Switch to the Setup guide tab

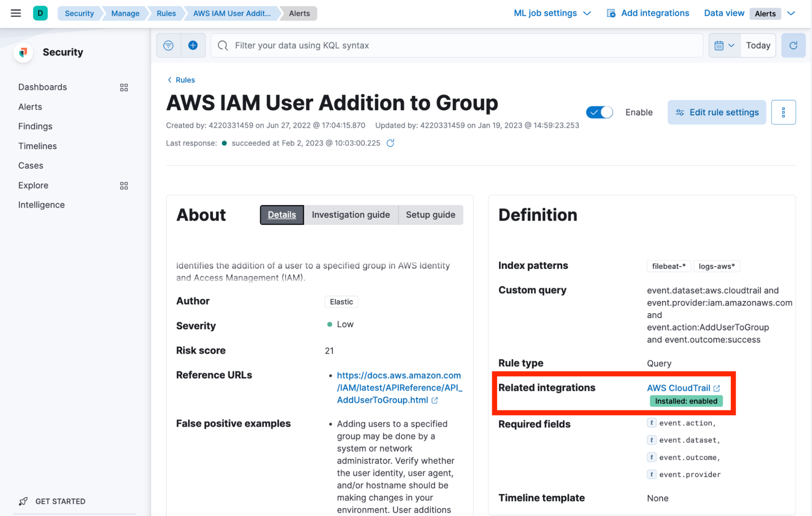point(430,214)
